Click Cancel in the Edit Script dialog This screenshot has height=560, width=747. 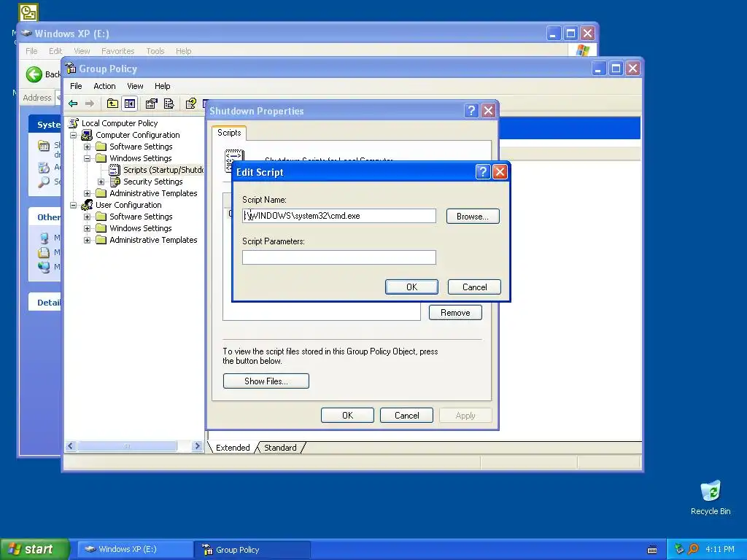click(474, 287)
